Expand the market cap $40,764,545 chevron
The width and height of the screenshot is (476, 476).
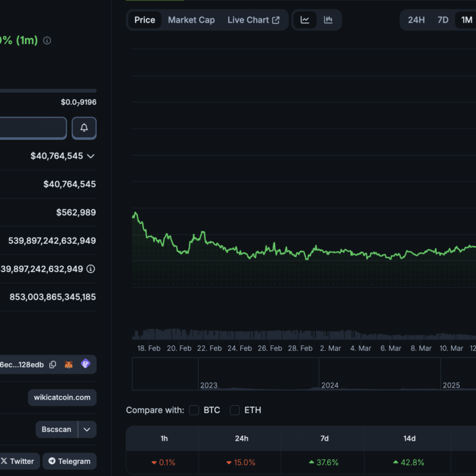91,156
